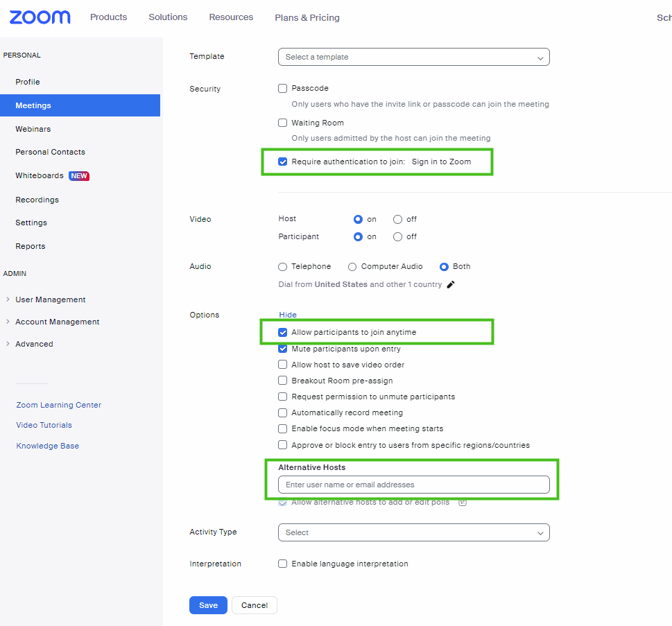Enable the Waiting Room checkbox
672x626 pixels.
[x=282, y=123]
